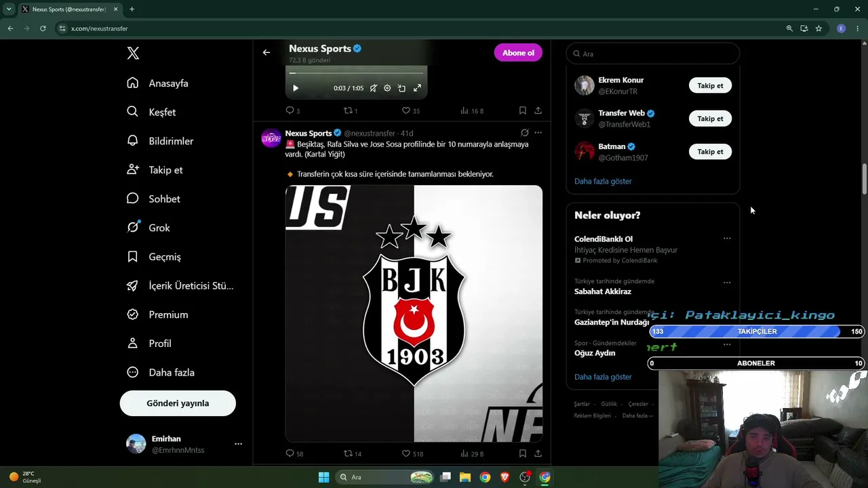This screenshot has width=868, height=488.
Task: Play the video in the top post
Action: click(296, 88)
